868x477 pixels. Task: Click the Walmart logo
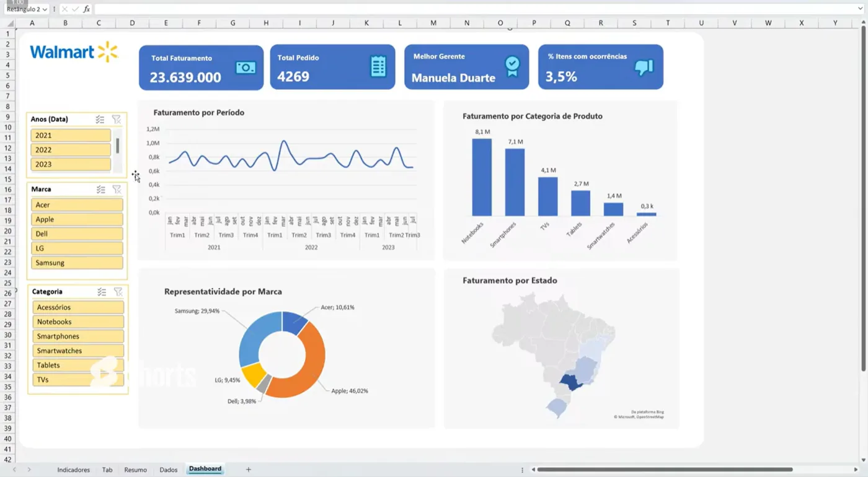coord(74,52)
